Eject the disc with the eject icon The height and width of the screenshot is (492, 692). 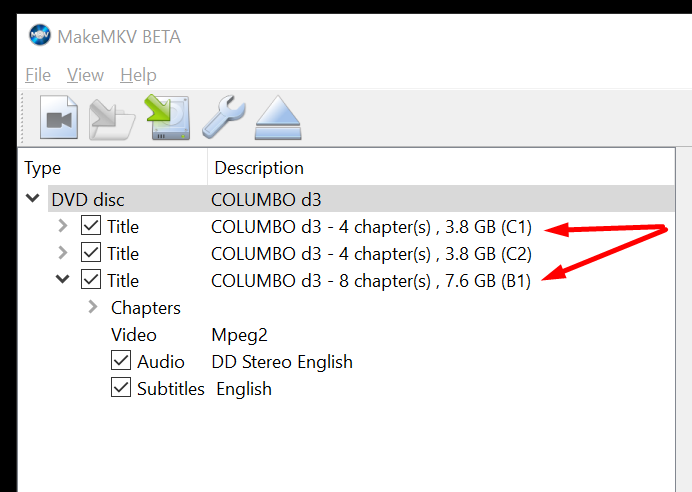(278, 118)
